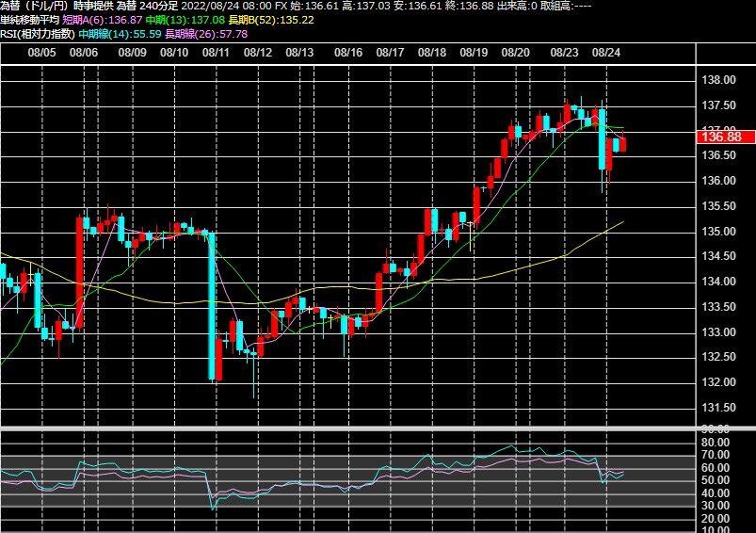Click the RSI(相対力指数) indicator title

click(38, 34)
